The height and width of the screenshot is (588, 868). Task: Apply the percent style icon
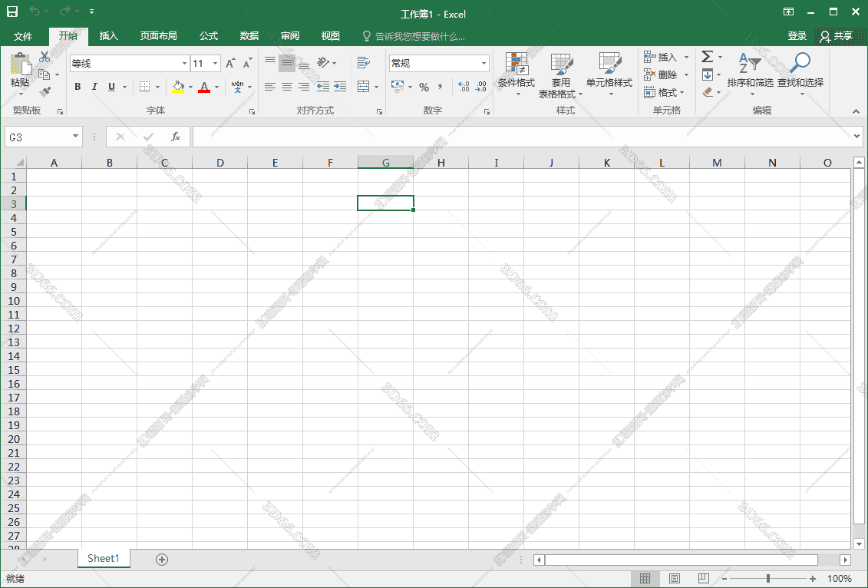pos(423,87)
